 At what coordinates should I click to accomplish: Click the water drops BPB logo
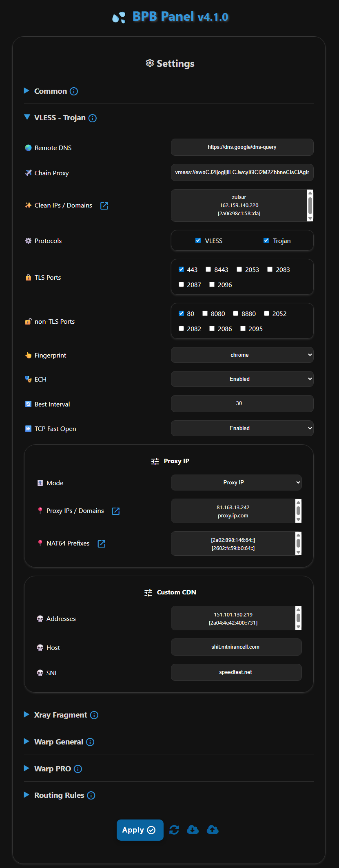(x=119, y=18)
